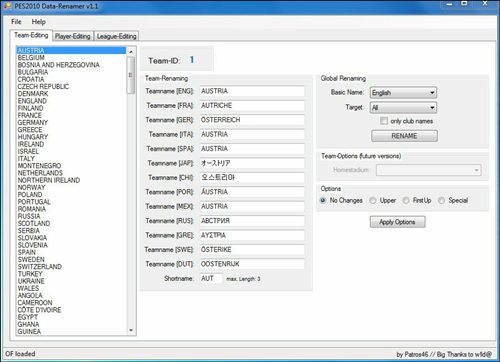
Task: Select AUSTRIA in the team list
Action: [71, 50]
